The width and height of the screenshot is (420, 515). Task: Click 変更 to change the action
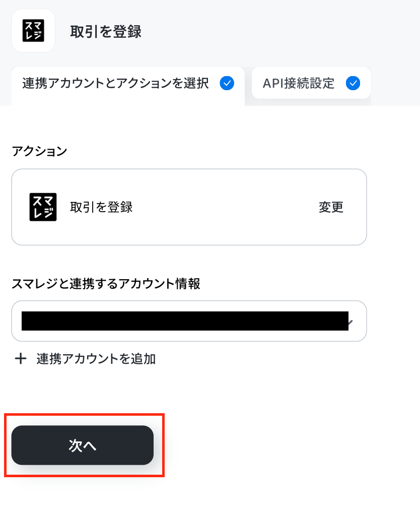[331, 207]
